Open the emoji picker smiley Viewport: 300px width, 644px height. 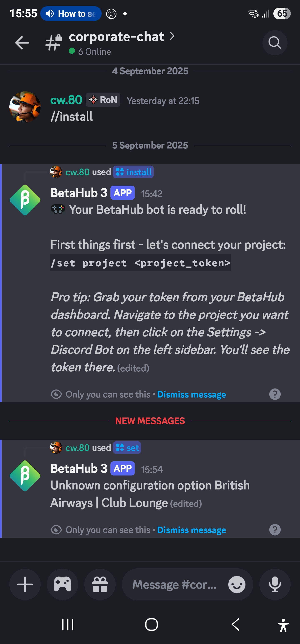click(x=236, y=585)
